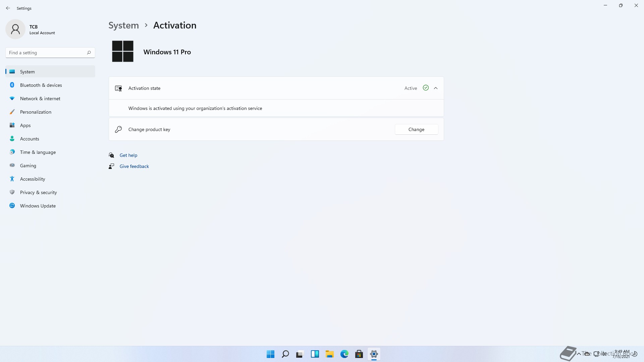The height and width of the screenshot is (362, 644).
Task: Open Bluetooth & devices settings
Action: [41, 85]
